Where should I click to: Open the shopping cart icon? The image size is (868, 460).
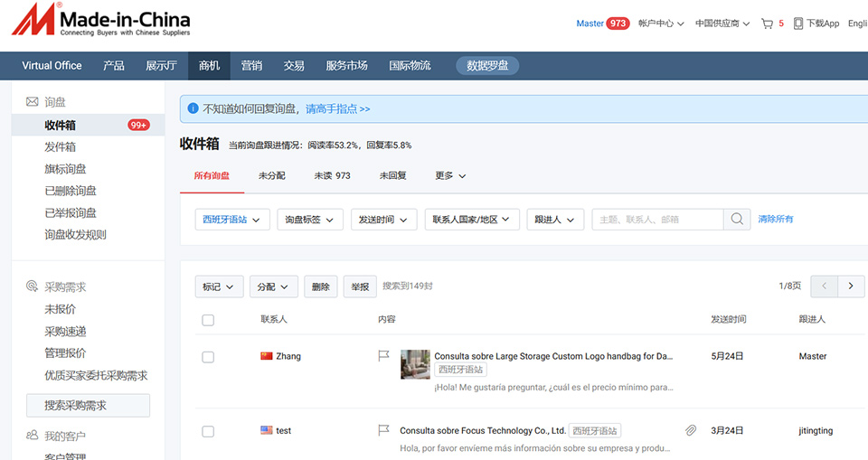[767, 23]
